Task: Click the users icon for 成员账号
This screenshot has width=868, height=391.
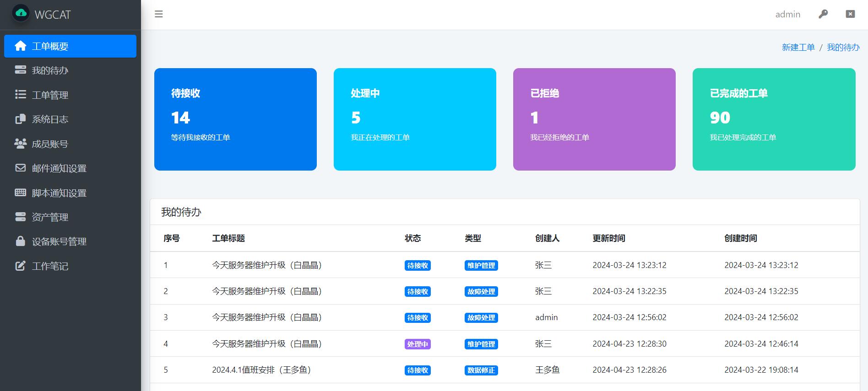Action: pyautogui.click(x=21, y=144)
